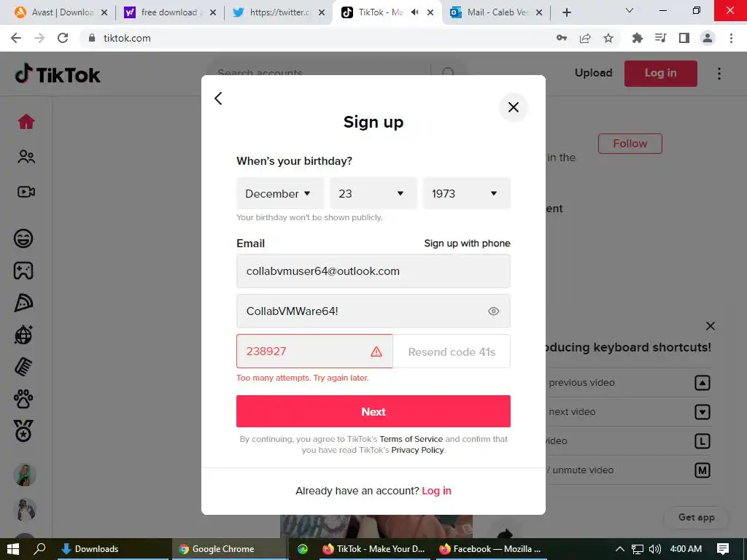Select the Gaming controller category icon

(23, 271)
